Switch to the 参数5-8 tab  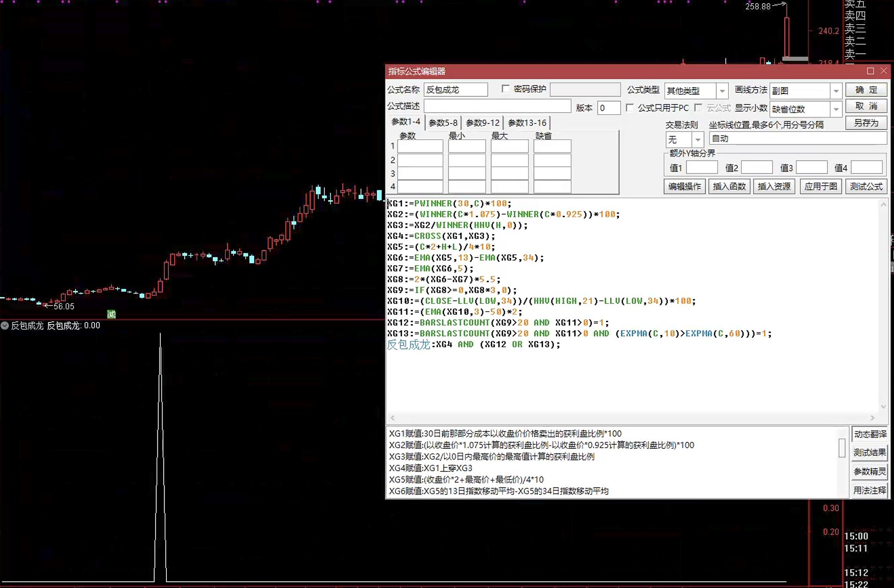coord(443,123)
